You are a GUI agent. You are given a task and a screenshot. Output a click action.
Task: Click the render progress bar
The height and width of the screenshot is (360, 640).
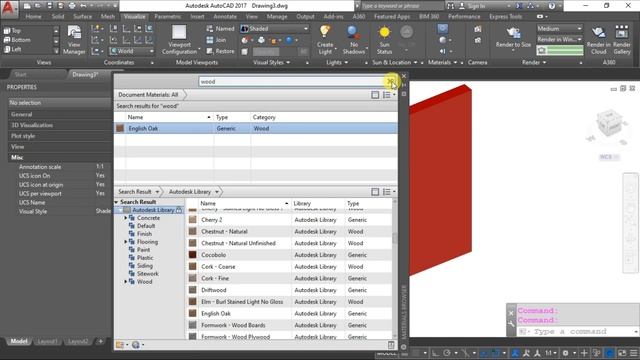(x=565, y=50)
